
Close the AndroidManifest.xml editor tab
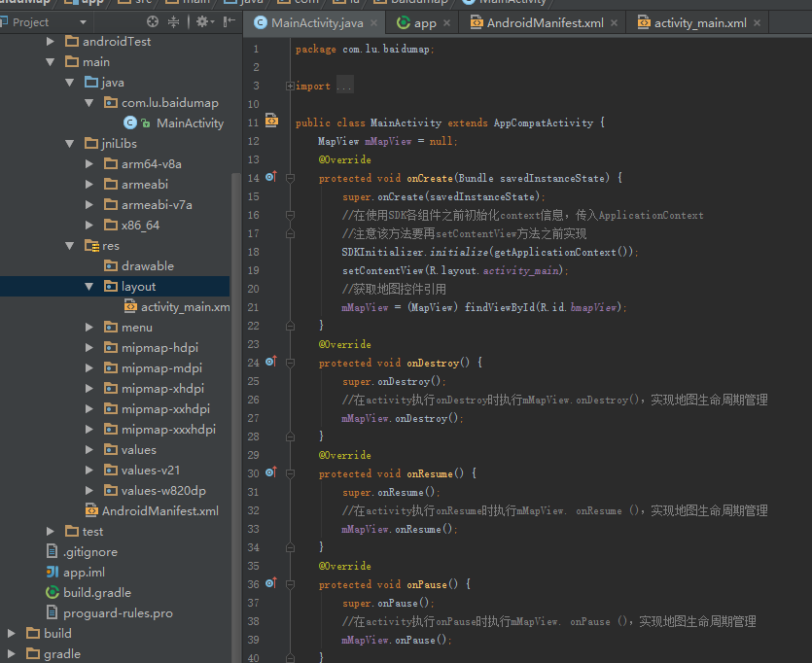615,22
